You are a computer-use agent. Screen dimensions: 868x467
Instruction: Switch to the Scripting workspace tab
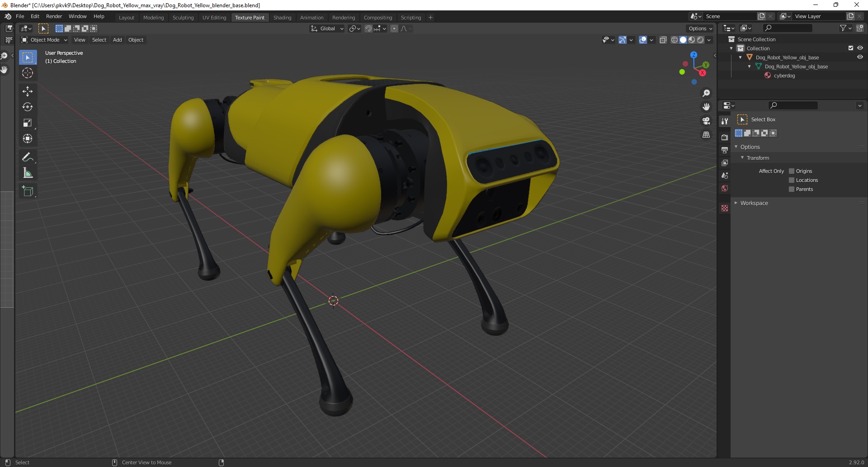[410, 18]
